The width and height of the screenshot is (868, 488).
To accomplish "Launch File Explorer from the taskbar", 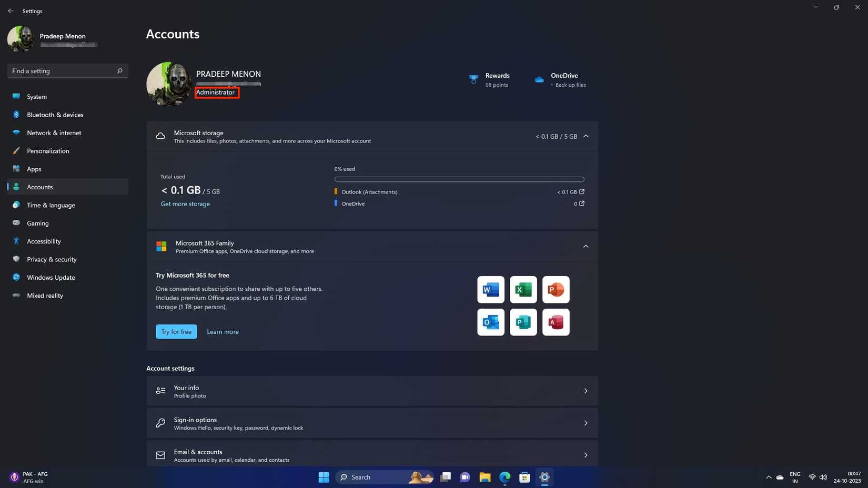I will click(x=485, y=477).
